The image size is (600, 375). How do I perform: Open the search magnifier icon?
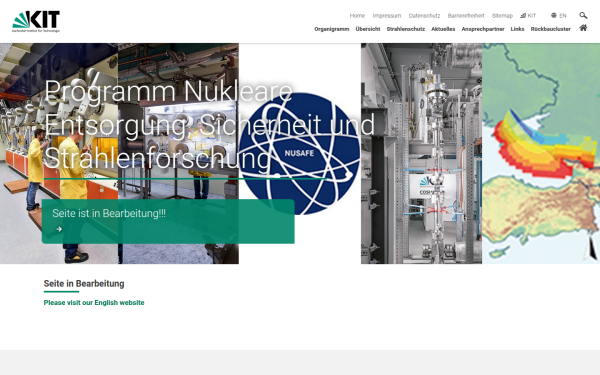(x=583, y=15)
